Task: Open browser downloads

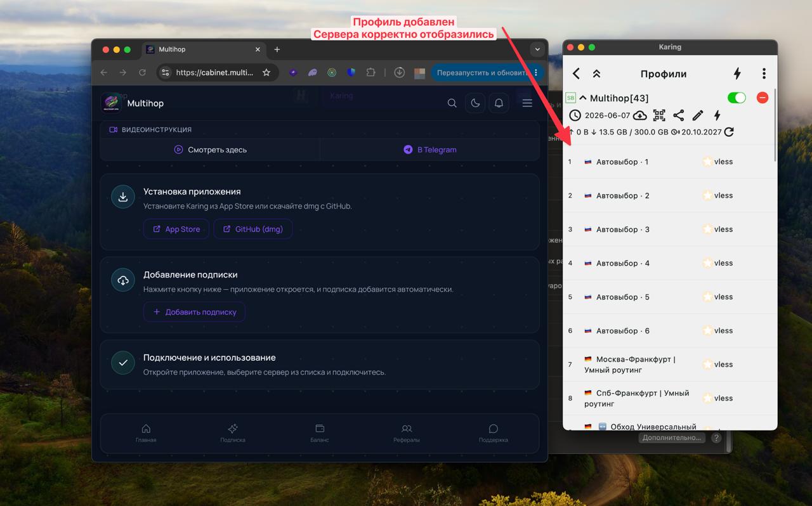Action: coord(400,73)
